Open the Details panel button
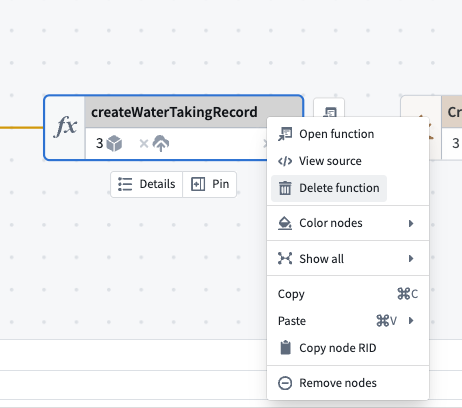 [x=147, y=184]
